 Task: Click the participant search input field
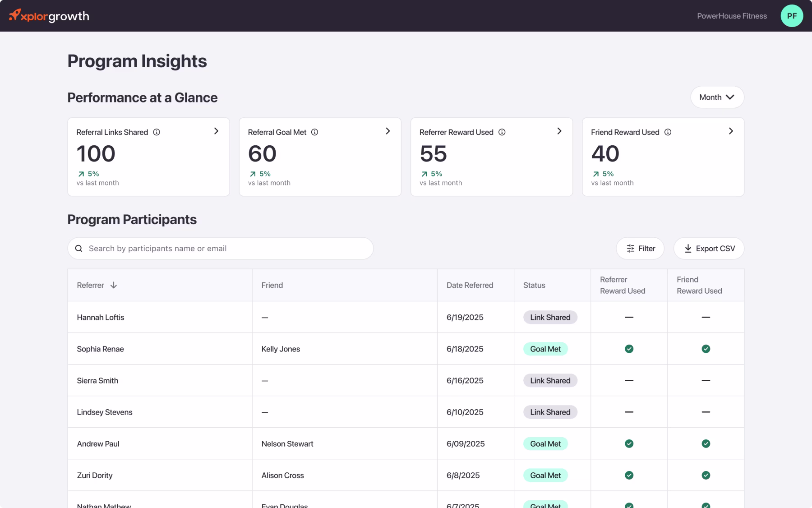[220, 248]
